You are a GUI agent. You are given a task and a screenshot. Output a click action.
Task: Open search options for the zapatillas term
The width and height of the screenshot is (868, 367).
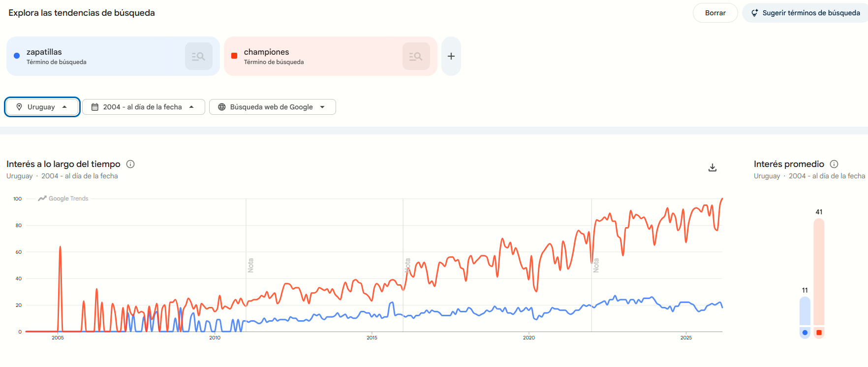(198, 56)
